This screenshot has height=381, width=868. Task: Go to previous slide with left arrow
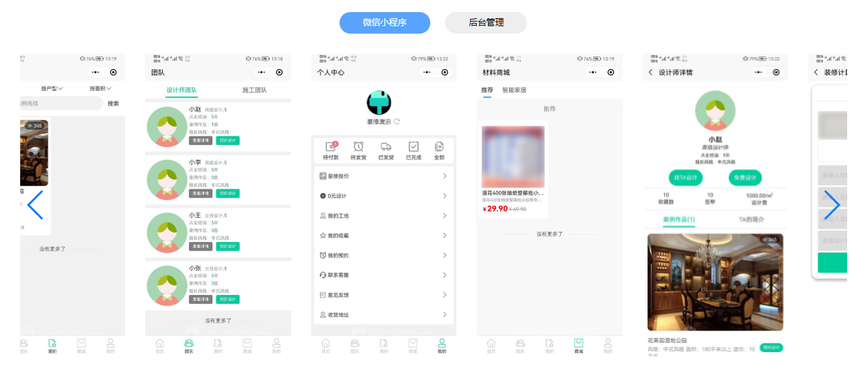point(35,205)
